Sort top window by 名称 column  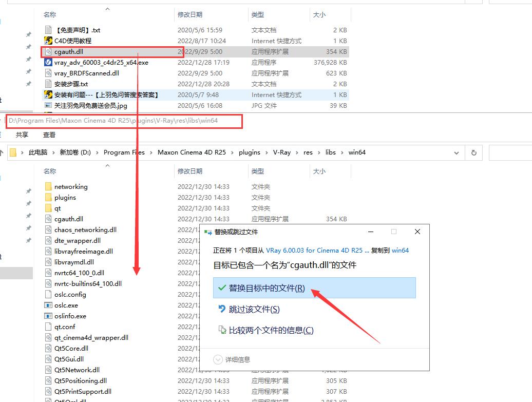(50, 14)
